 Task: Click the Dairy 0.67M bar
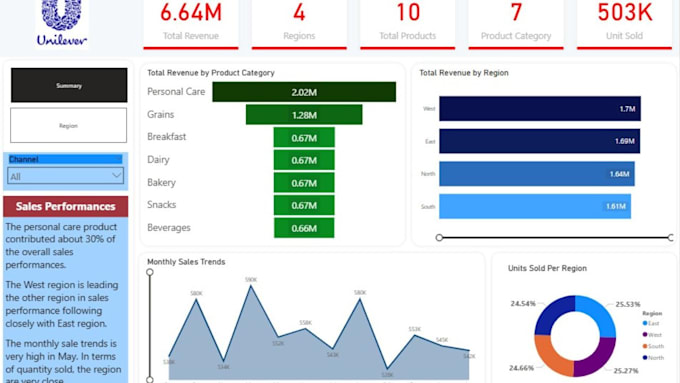[304, 160]
